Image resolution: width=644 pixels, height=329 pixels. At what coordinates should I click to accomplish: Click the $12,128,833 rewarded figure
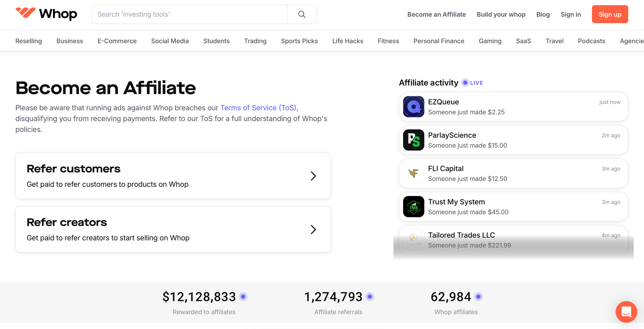tap(199, 297)
